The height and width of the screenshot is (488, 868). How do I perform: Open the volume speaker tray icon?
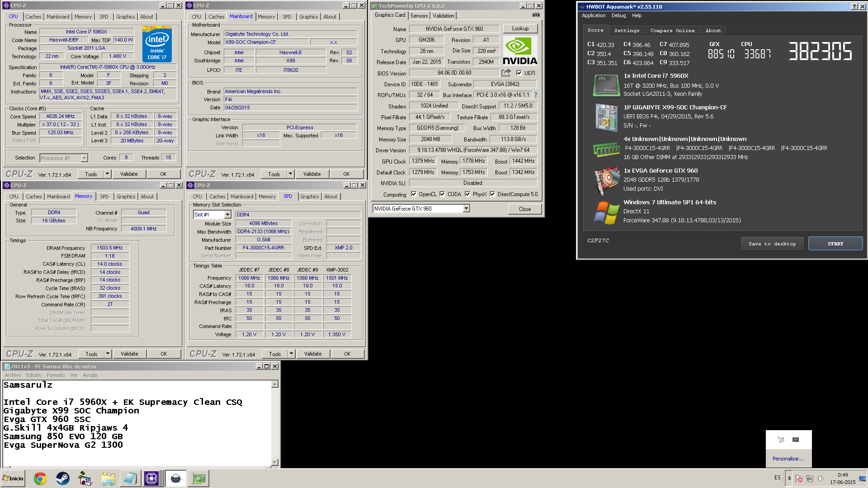[x=821, y=479]
